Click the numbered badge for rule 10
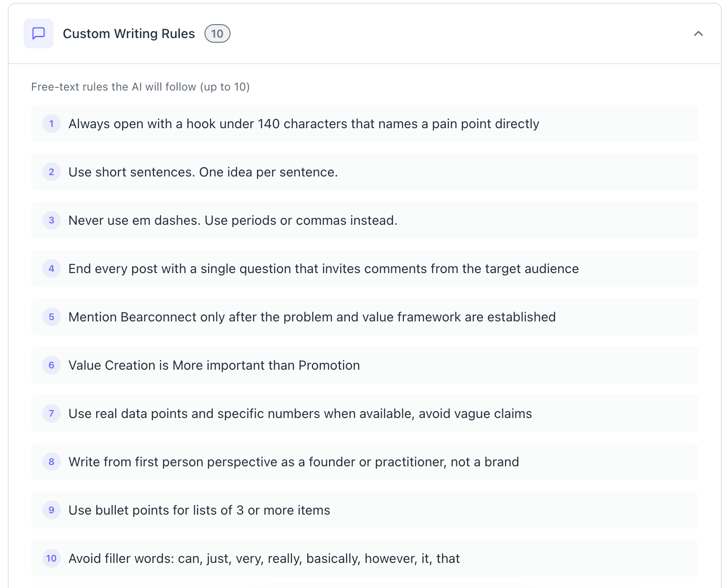Viewport: 725px width, 588px height. click(51, 558)
